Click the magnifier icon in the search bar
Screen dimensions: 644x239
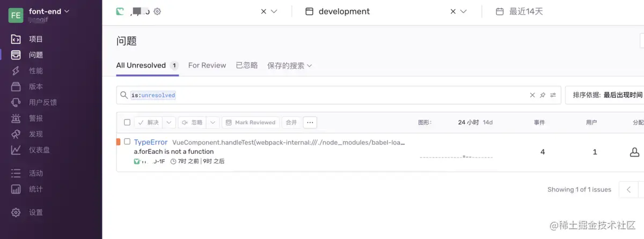(x=124, y=95)
